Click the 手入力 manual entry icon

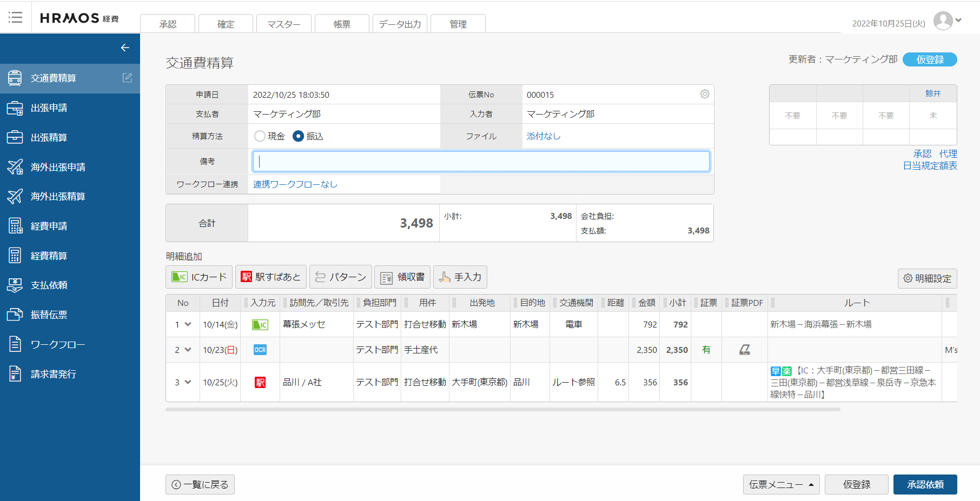click(445, 277)
